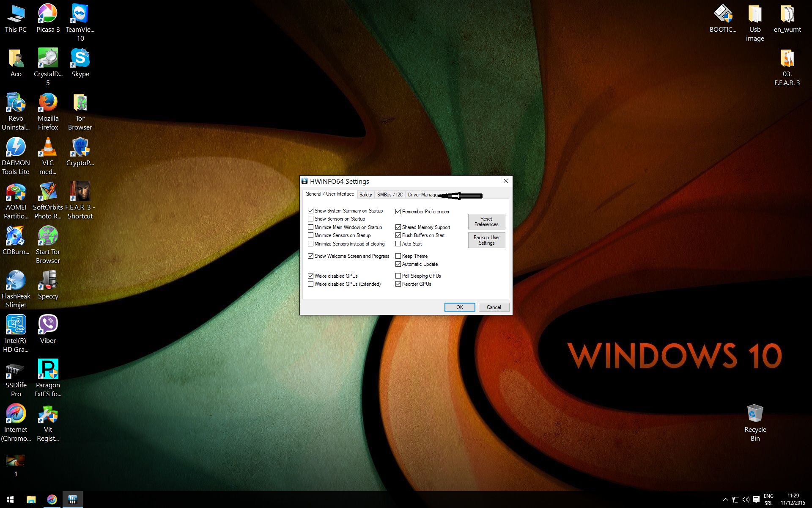Open the CrystalDiskInfo desktop icon
812x508 pixels.
[x=48, y=59]
